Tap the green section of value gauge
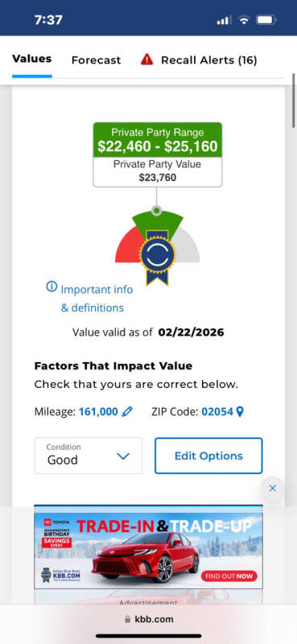 click(158, 222)
